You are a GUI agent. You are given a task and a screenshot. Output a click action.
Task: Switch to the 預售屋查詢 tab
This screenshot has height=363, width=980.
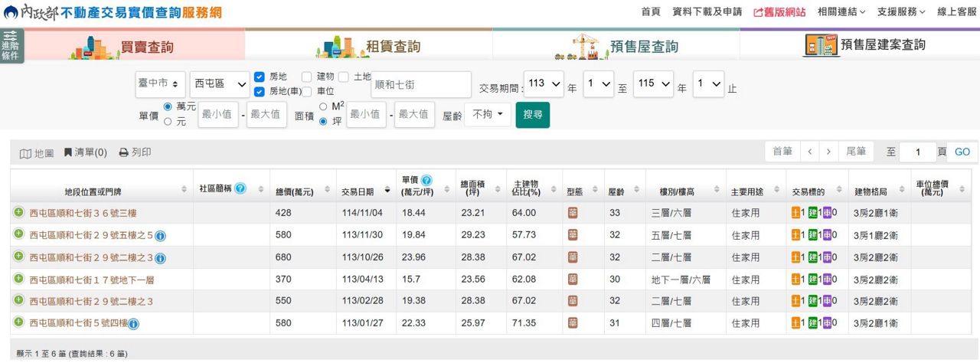click(x=616, y=46)
